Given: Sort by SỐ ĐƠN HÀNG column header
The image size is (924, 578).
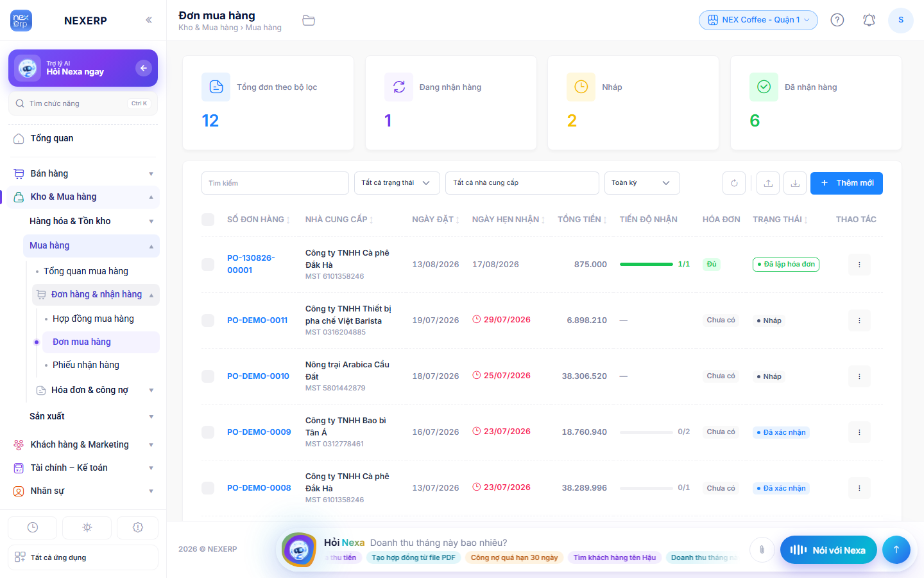Looking at the screenshot, I should coord(259,220).
